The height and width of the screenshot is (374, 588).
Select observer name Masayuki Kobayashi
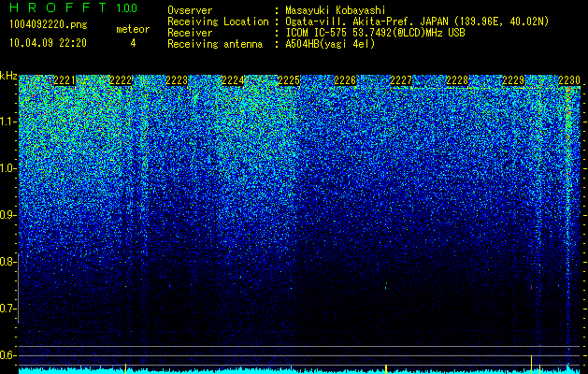(x=336, y=10)
